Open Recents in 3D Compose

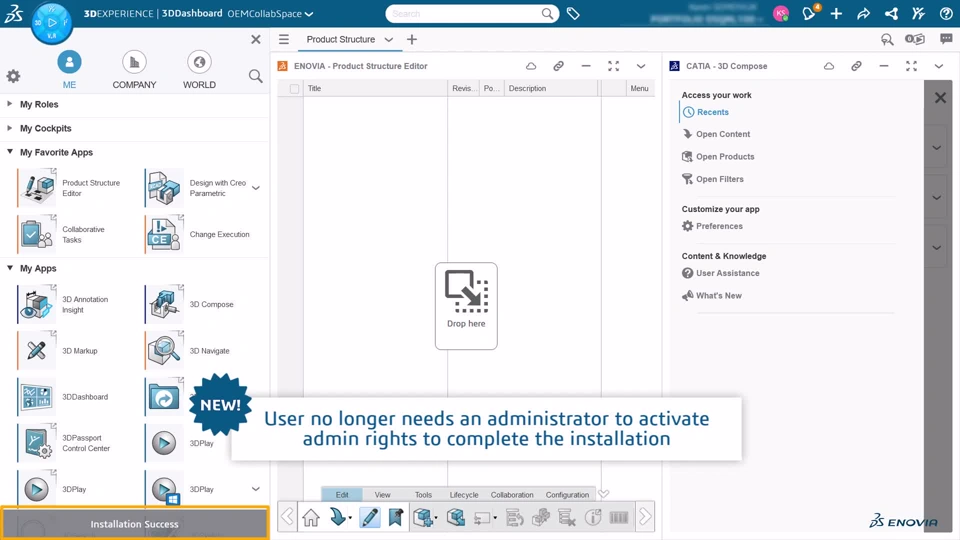coord(713,112)
